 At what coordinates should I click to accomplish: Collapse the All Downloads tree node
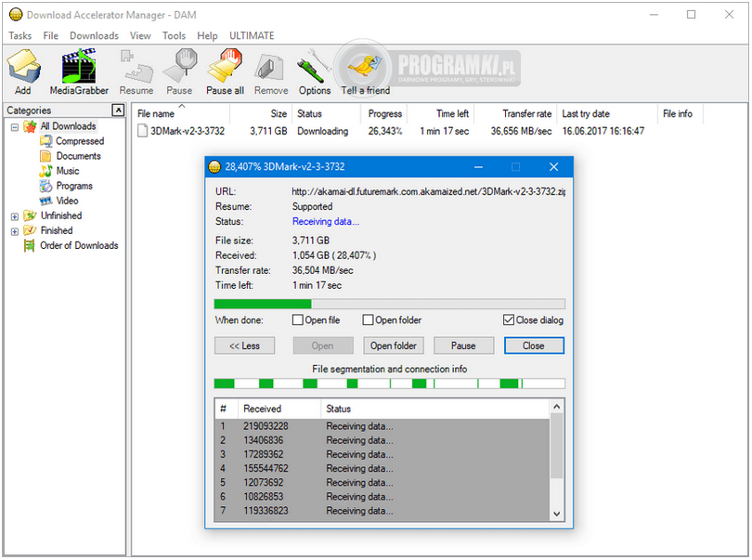15,127
